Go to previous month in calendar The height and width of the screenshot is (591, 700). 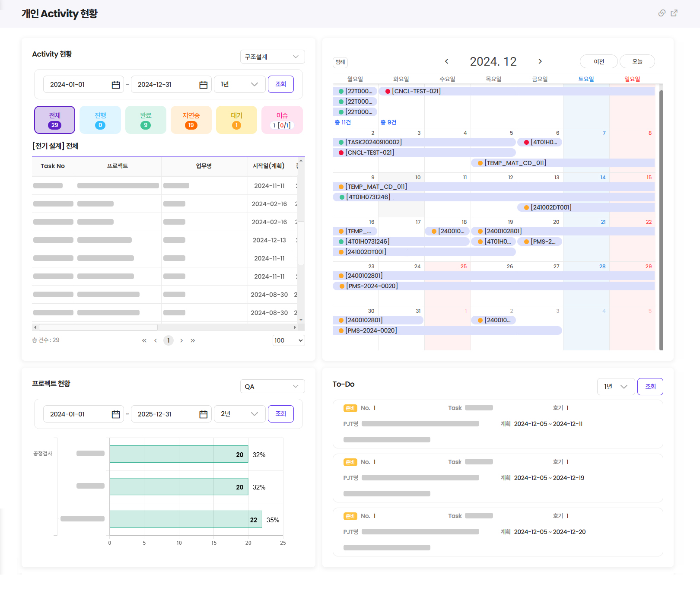(447, 61)
